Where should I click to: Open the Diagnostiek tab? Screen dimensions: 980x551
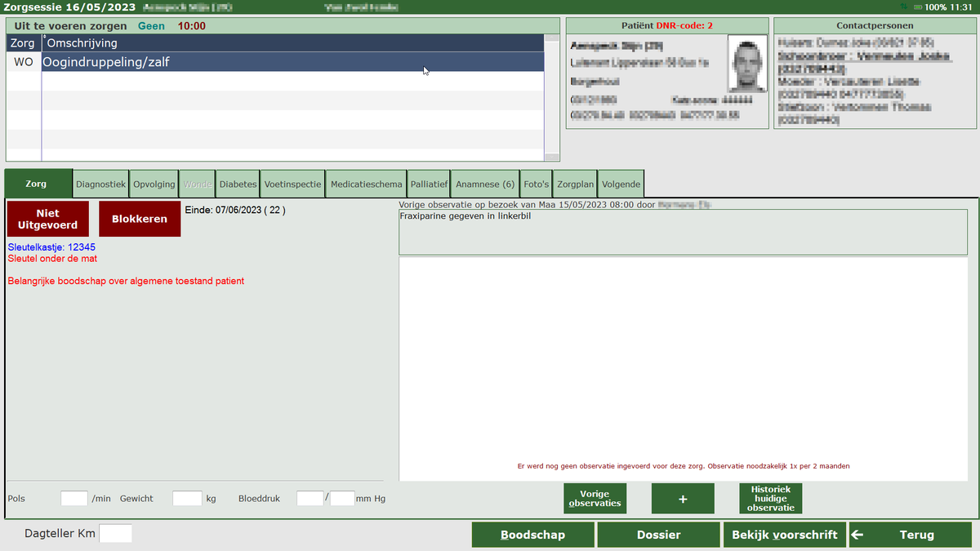click(100, 184)
